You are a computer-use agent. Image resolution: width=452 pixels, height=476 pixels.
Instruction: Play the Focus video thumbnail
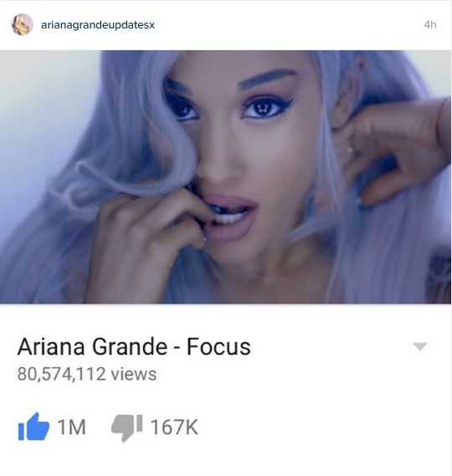point(226,177)
